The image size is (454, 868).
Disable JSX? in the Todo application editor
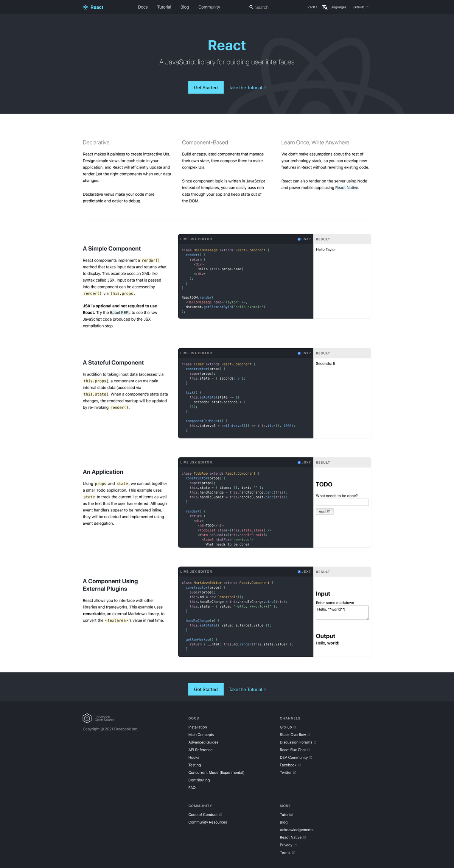299,462
